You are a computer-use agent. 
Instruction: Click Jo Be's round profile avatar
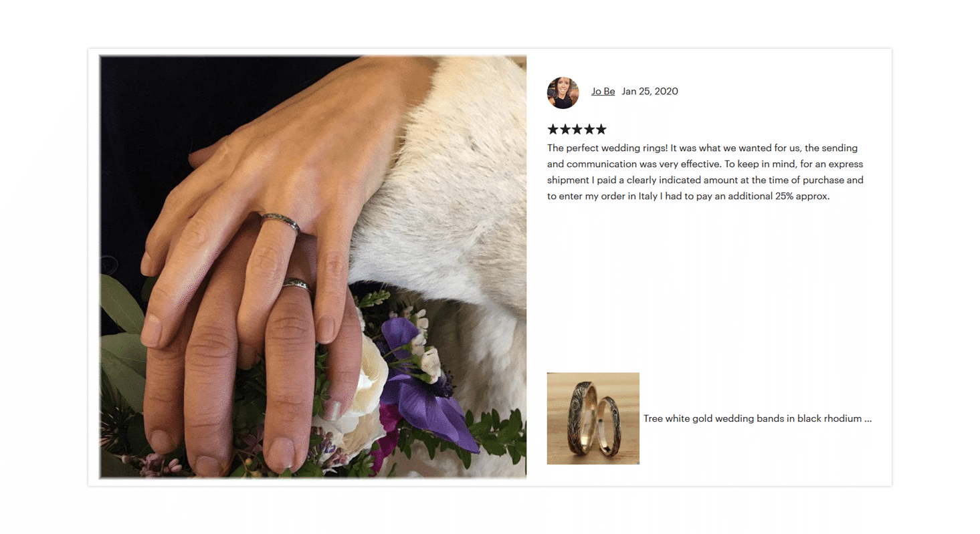click(563, 93)
